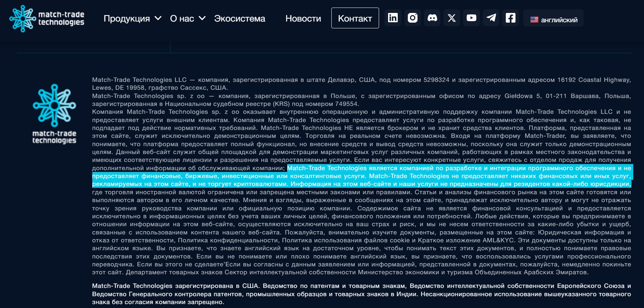
Task: Click the Контакт button
Action: click(x=355, y=18)
